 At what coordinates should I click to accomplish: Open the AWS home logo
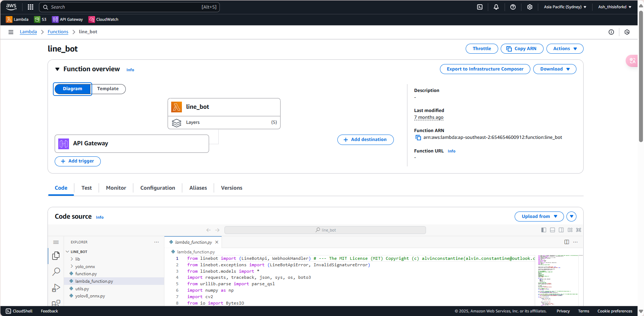11,7
